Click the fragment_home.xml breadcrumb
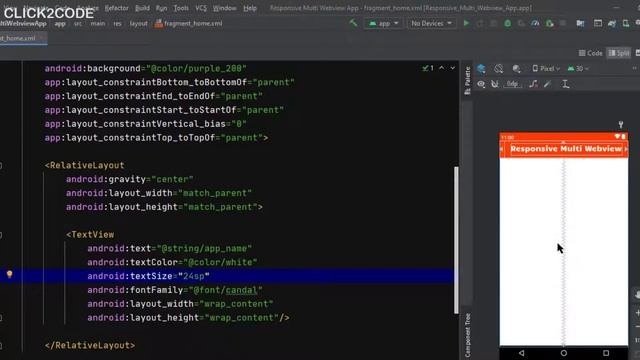This screenshot has width=640, height=360. (189, 24)
